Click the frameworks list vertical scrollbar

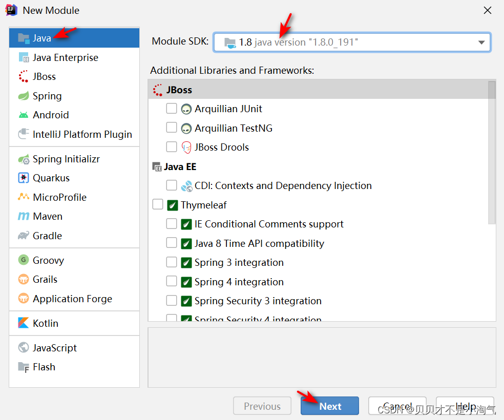pyautogui.click(x=492, y=153)
